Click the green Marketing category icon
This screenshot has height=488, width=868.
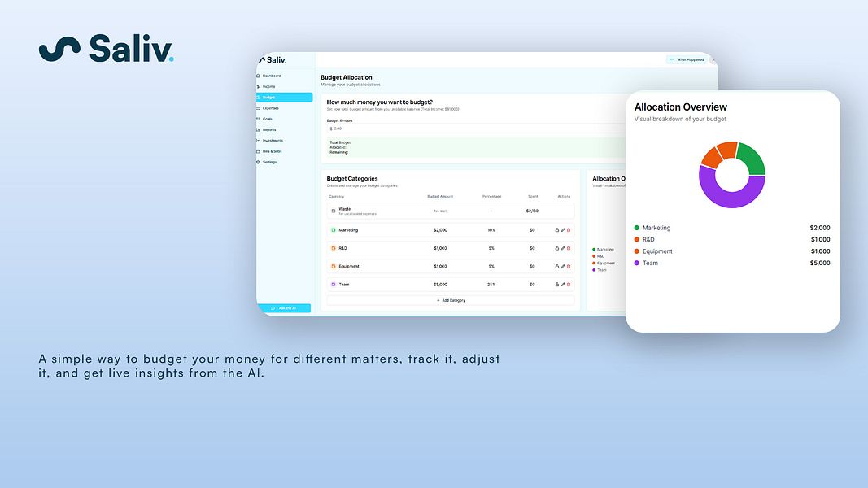(334, 230)
